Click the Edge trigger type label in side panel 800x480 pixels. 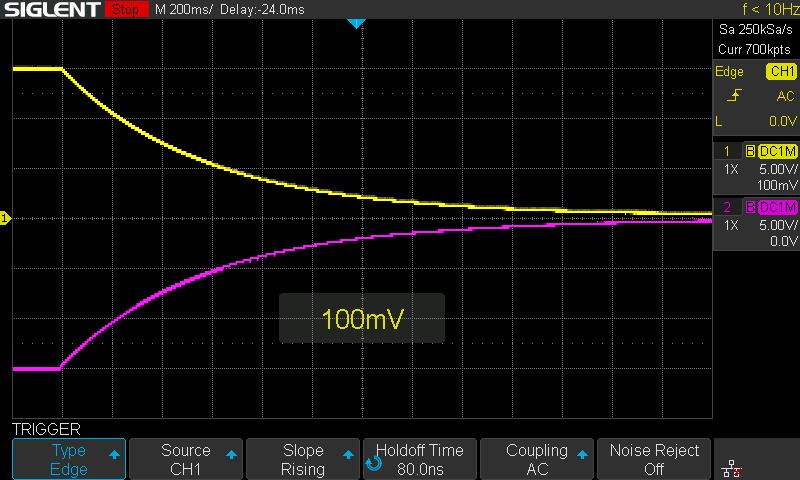click(729, 72)
